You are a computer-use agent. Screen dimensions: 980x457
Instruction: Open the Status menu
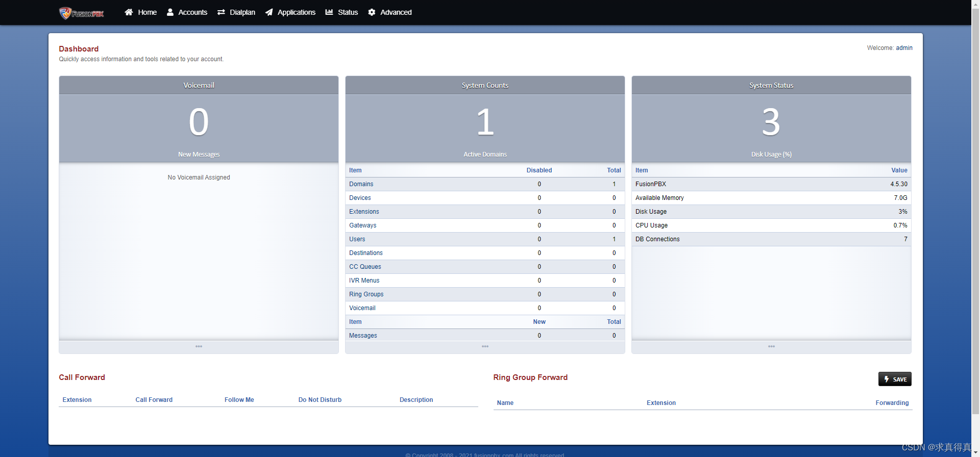(341, 12)
